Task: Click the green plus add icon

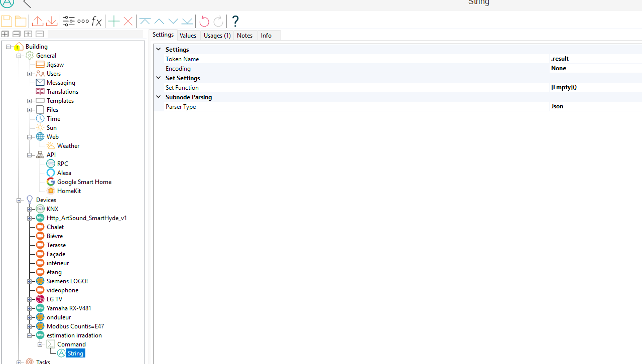Action: click(x=114, y=21)
